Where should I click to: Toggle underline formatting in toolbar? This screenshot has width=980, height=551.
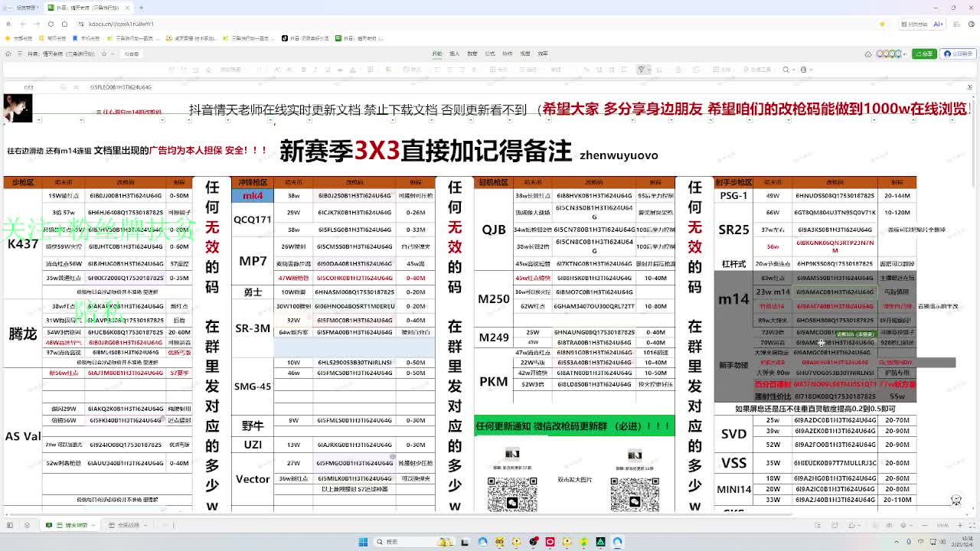327,70
